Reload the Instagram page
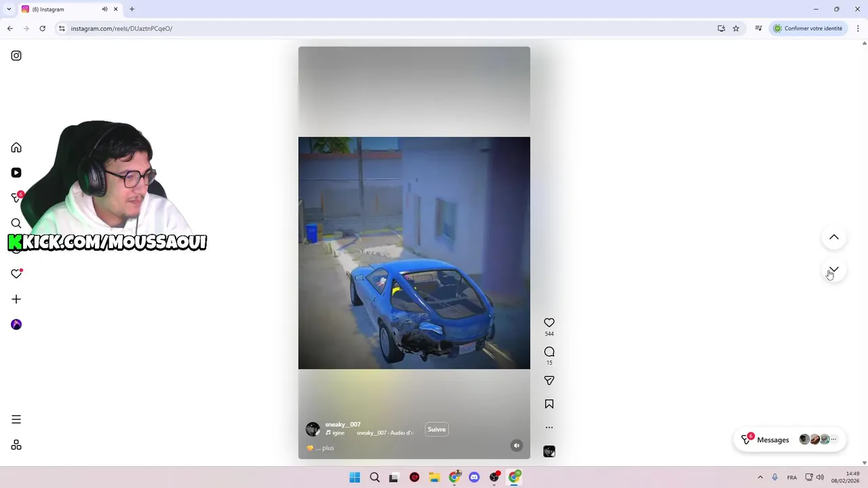Screen dimensions: 868x488 (42, 28)
